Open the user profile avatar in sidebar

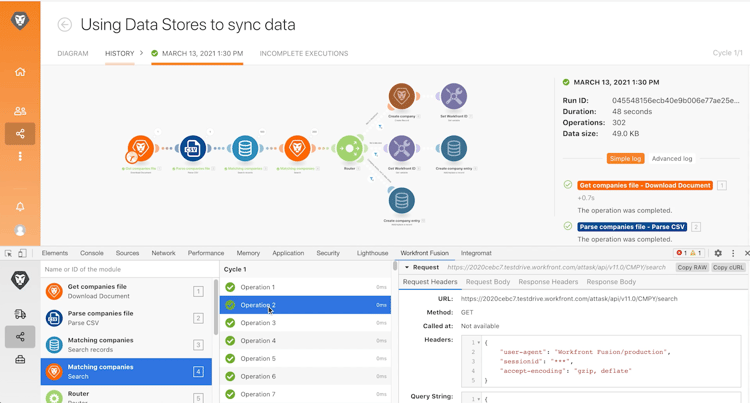(x=20, y=230)
